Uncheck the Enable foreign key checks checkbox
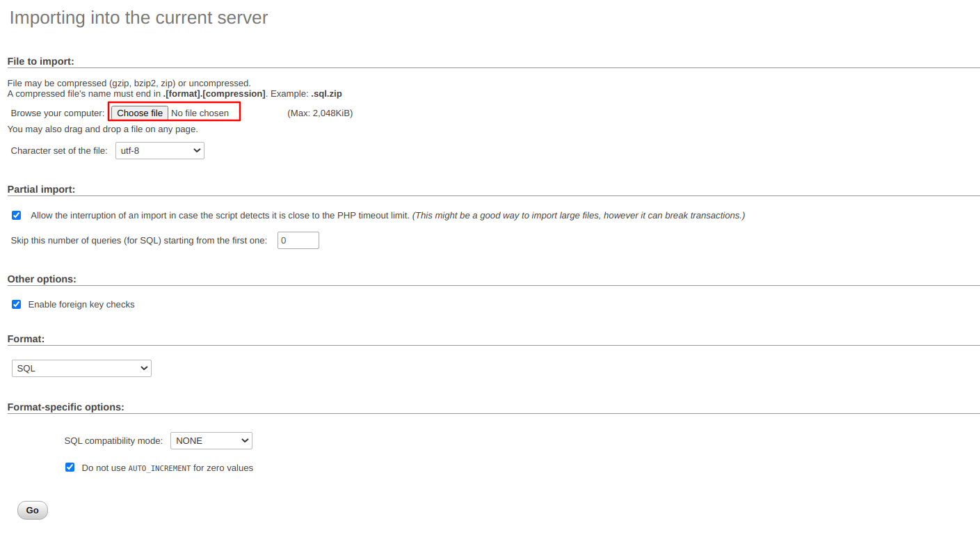980x544 pixels. pos(17,305)
